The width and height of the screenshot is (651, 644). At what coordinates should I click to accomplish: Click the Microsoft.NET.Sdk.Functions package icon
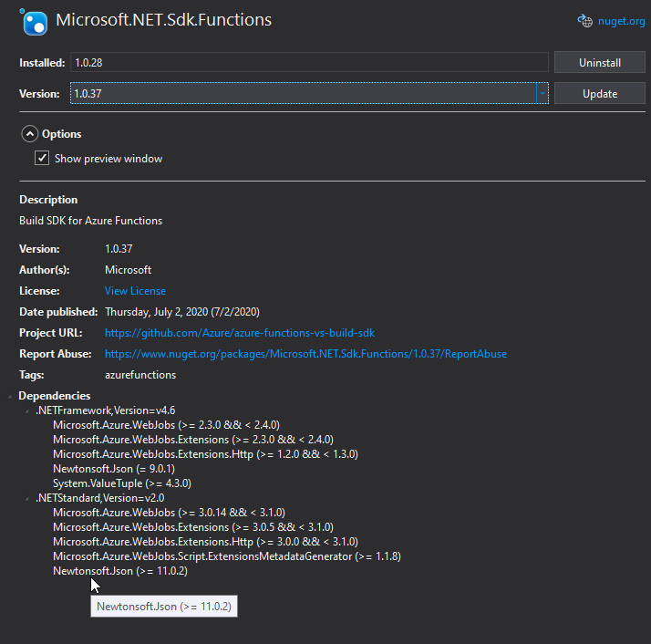tap(34, 22)
